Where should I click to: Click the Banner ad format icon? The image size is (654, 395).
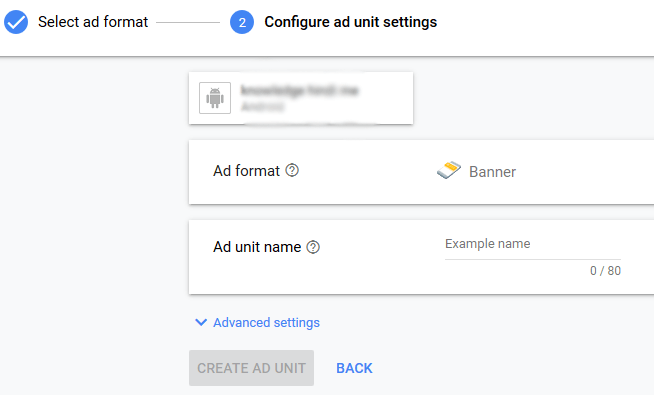click(449, 170)
